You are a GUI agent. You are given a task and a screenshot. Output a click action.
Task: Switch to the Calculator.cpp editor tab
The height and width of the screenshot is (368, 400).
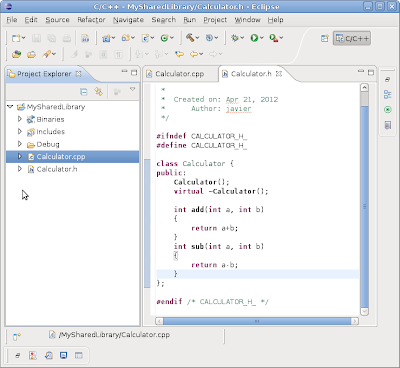point(179,74)
